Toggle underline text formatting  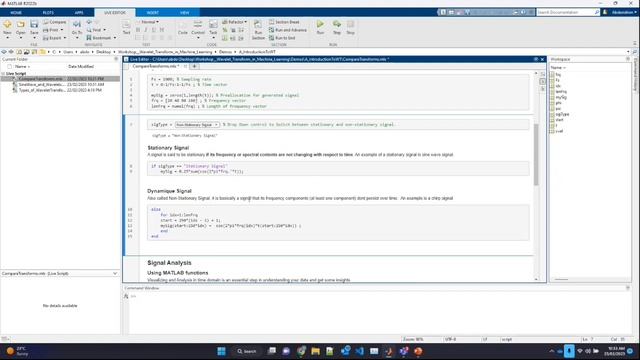[x=154, y=30]
